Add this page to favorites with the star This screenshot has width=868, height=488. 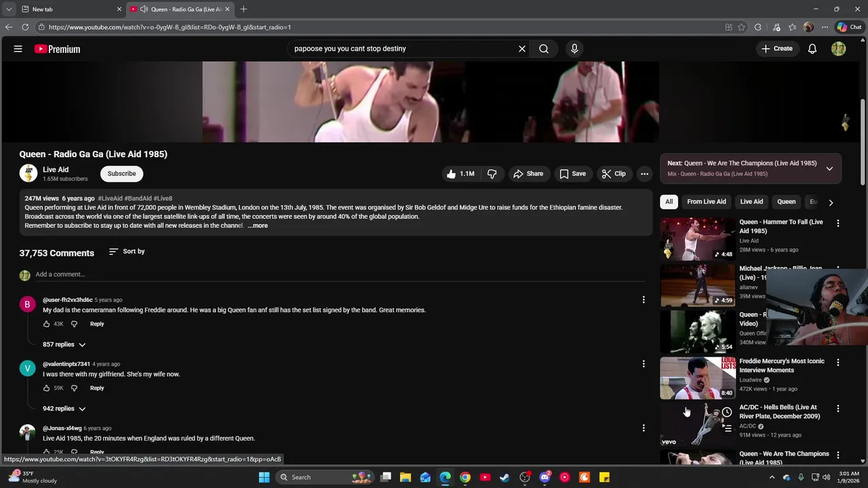tap(742, 27)
